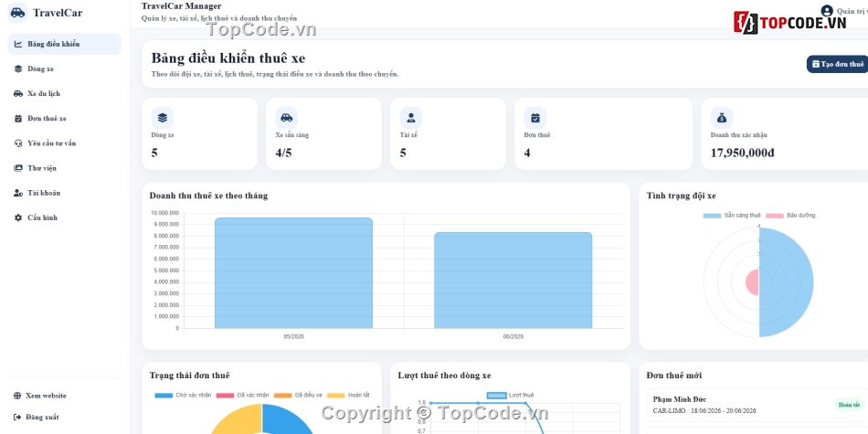
Task: Toggle Bảo dưỡng legend in fleet chart
Action: click(790, 216)
